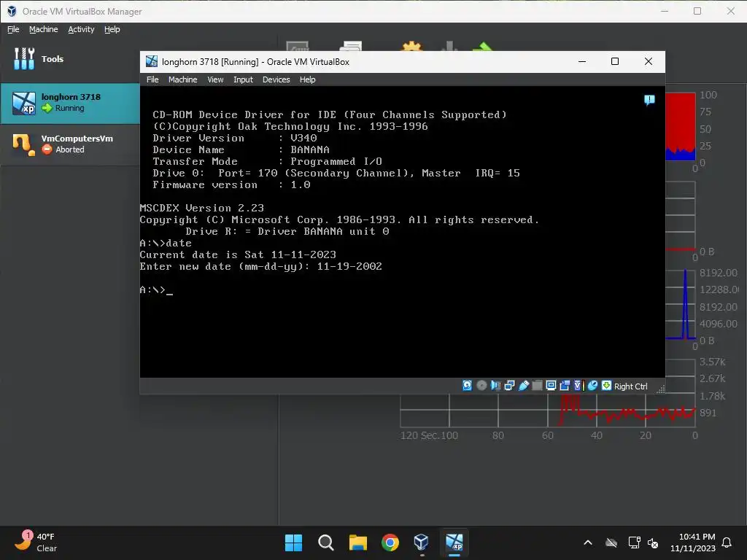Toggle the mouse integration indicator in status bar
747x560 pixels.
coord(592,386)
